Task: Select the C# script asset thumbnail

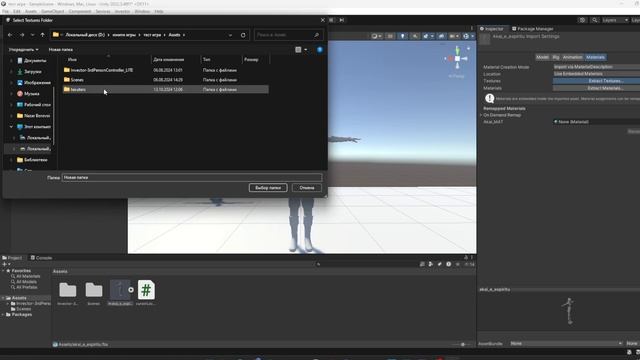Action: tap(146, 290)
